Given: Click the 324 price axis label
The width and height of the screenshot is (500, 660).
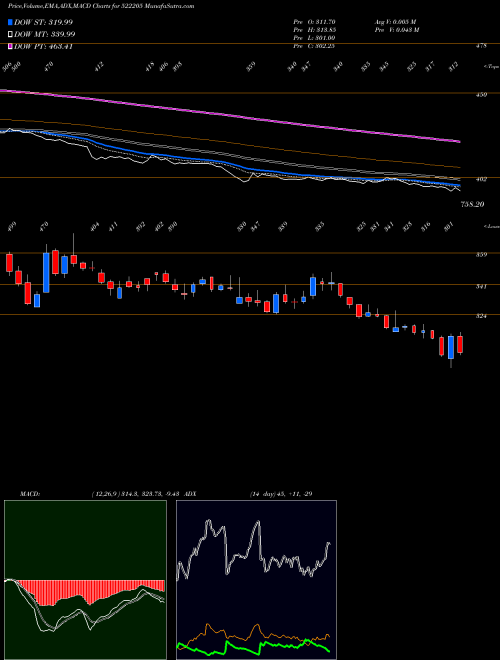Looking at the screenshot, I should coord(481,316).
